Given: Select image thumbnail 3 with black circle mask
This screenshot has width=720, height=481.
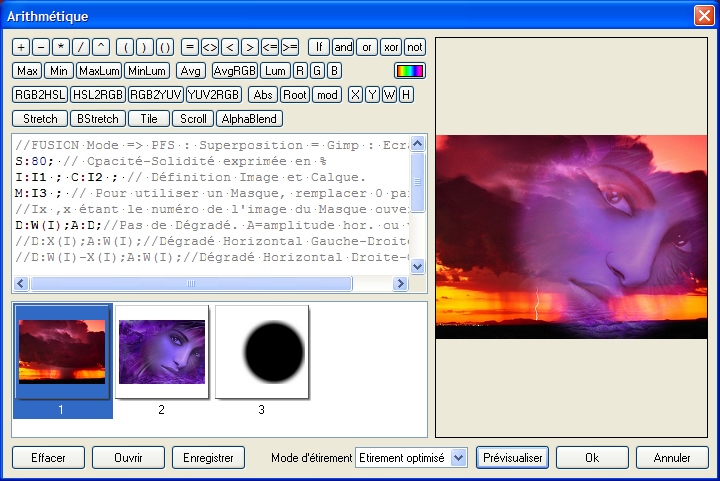Looking at the screenshot, I should pos(262,361).
